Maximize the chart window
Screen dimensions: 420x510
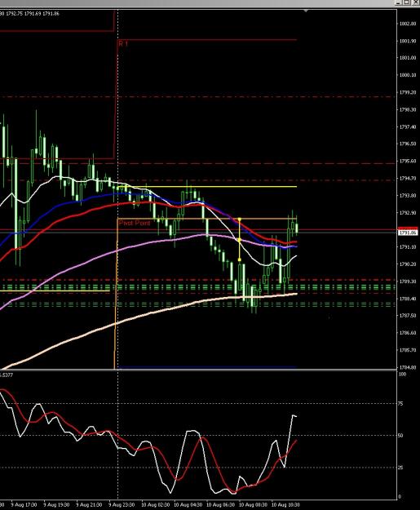[407, 2]
